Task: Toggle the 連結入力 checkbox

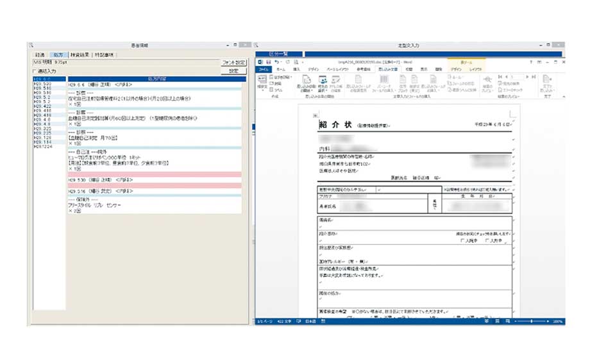Action: coord(35,71)
